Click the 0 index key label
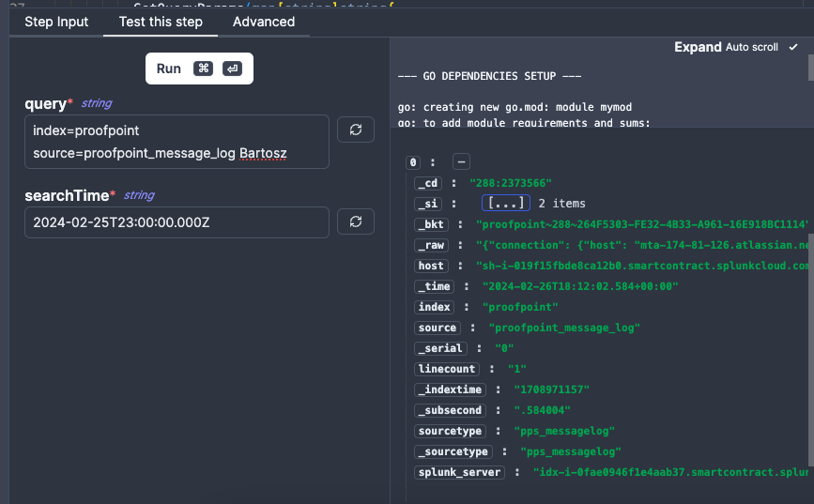Image resolution: width=814 pixels, height=504 pixels. pyautogui.click(x=413, y=162)
